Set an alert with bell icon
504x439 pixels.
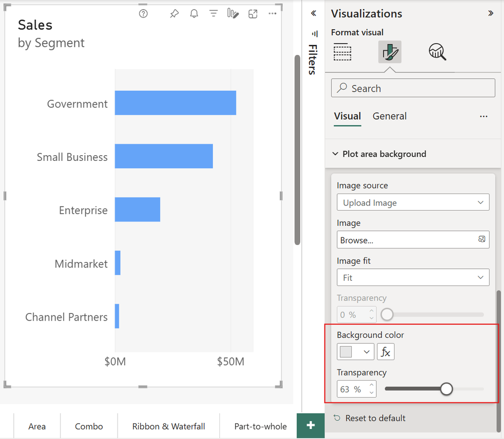[194, 14]
